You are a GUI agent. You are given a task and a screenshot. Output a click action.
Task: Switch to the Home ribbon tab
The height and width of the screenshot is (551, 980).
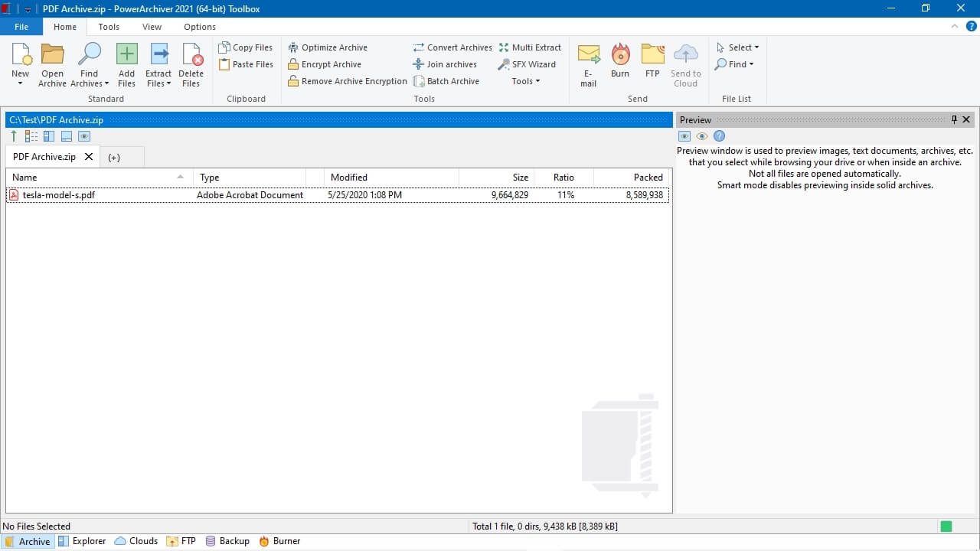click(65, 27)
